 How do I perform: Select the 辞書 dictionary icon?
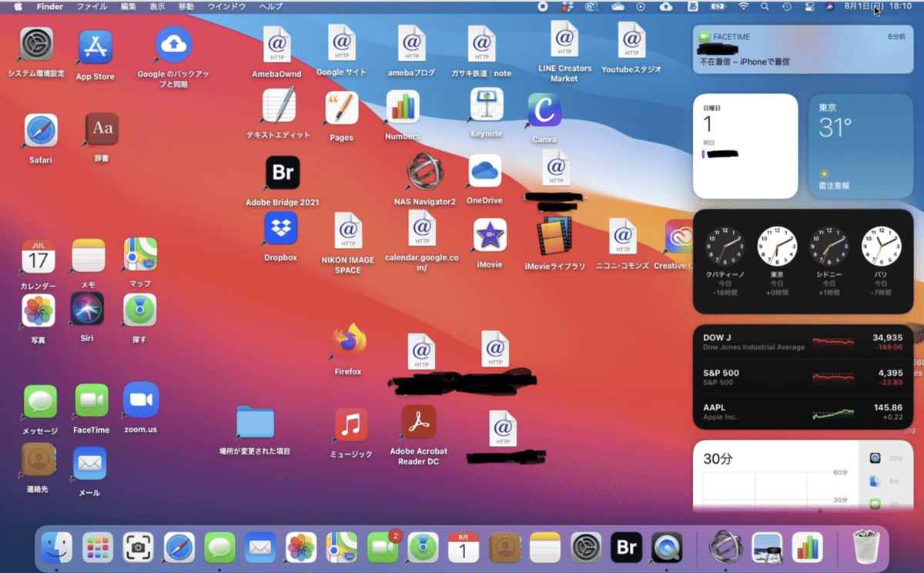tap(102, 130)
